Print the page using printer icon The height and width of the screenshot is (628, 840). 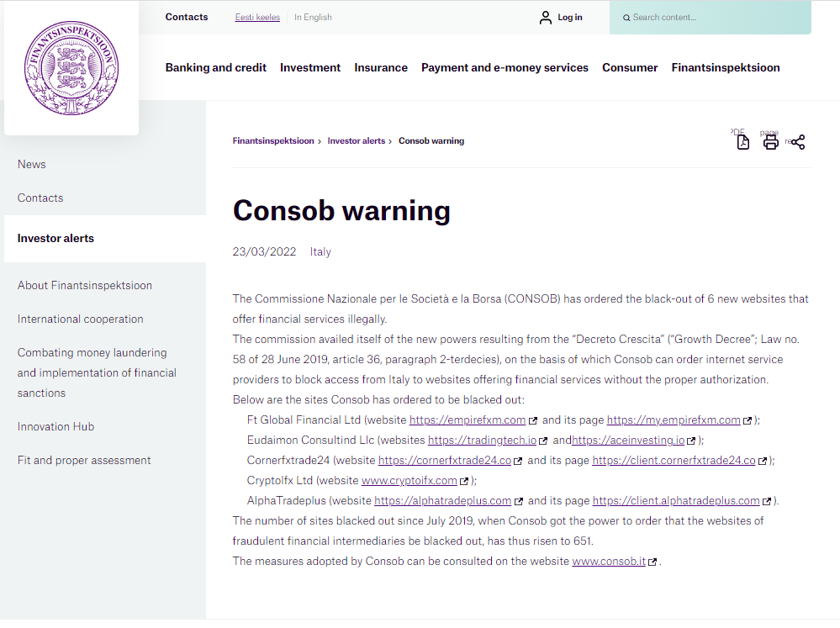tap(770, 142)
